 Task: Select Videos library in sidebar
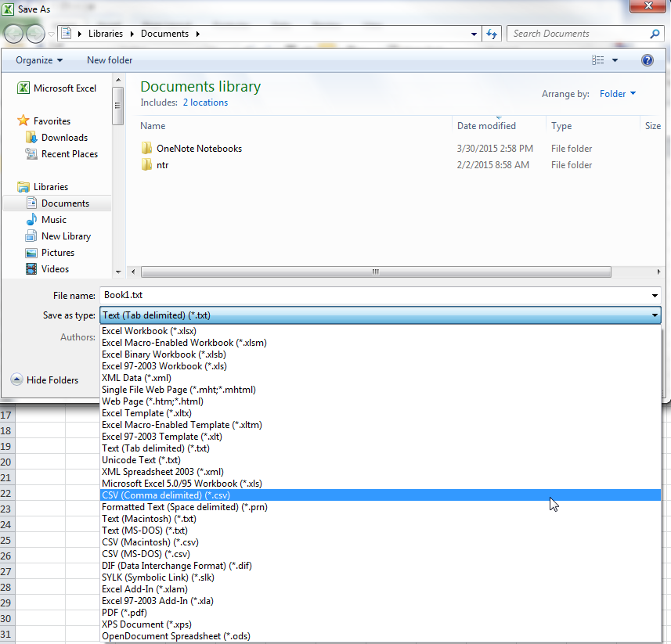coord(48,269)
